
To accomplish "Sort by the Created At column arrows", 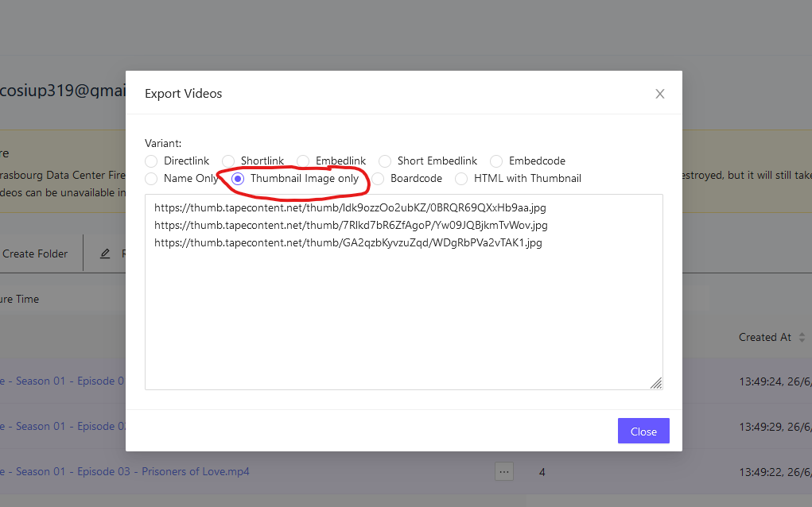I will point(802,338).
